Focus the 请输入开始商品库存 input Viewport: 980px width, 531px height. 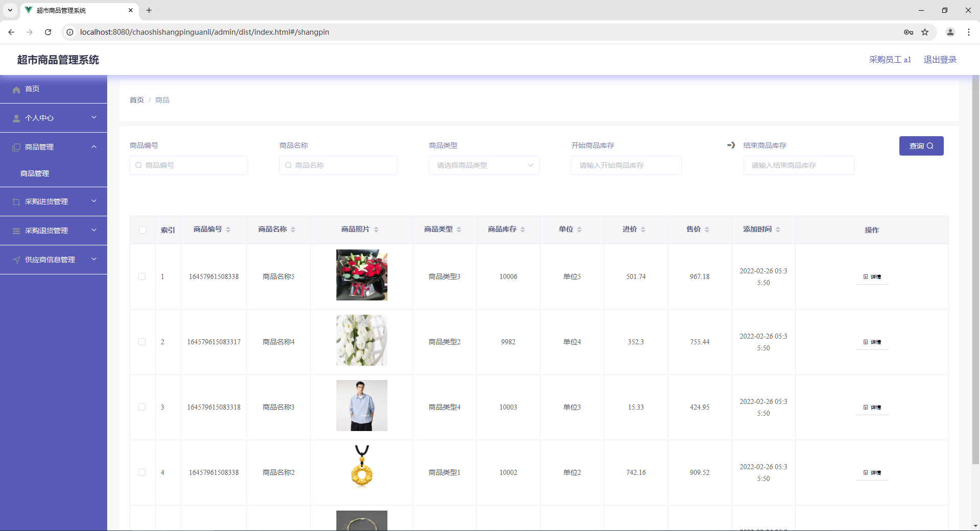(626, 165)
